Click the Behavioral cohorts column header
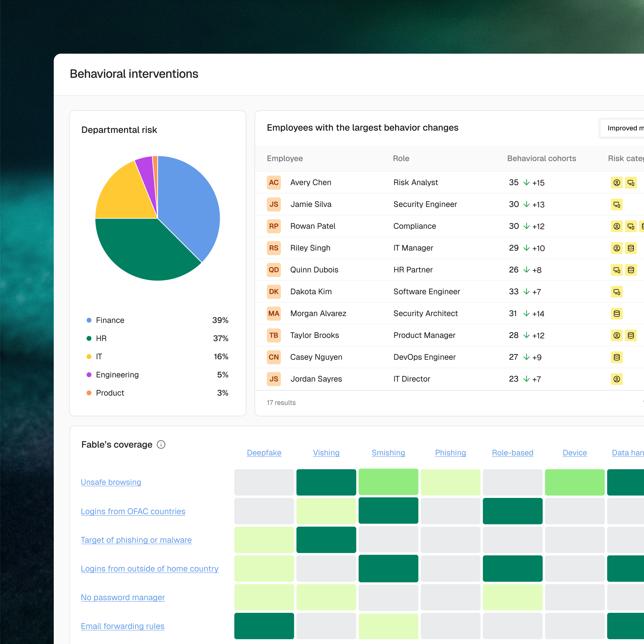Screen dimensions: 644x644 [541, 158]
